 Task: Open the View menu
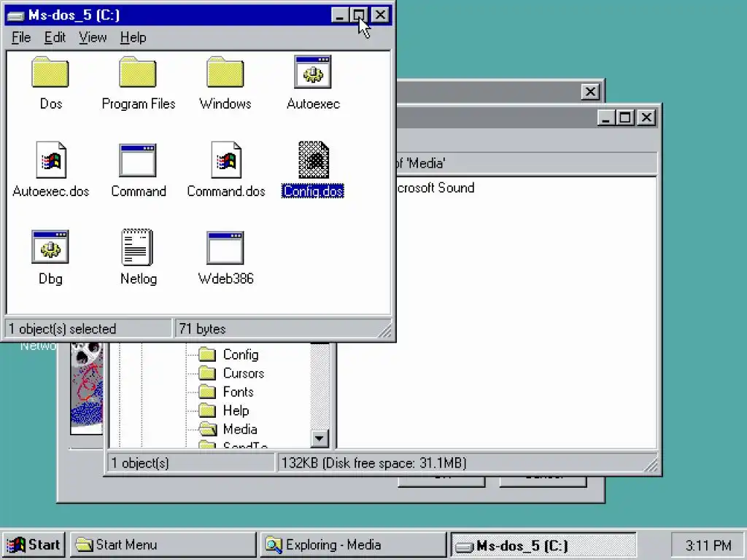pyautogui.click(x=93, y=37)
